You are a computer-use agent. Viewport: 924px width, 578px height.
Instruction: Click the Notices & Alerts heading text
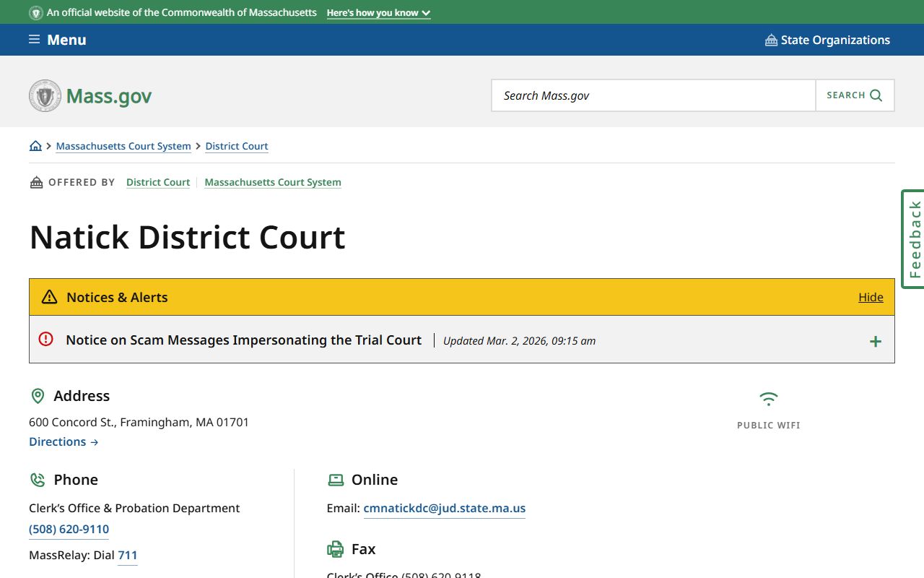pos(117,297)
